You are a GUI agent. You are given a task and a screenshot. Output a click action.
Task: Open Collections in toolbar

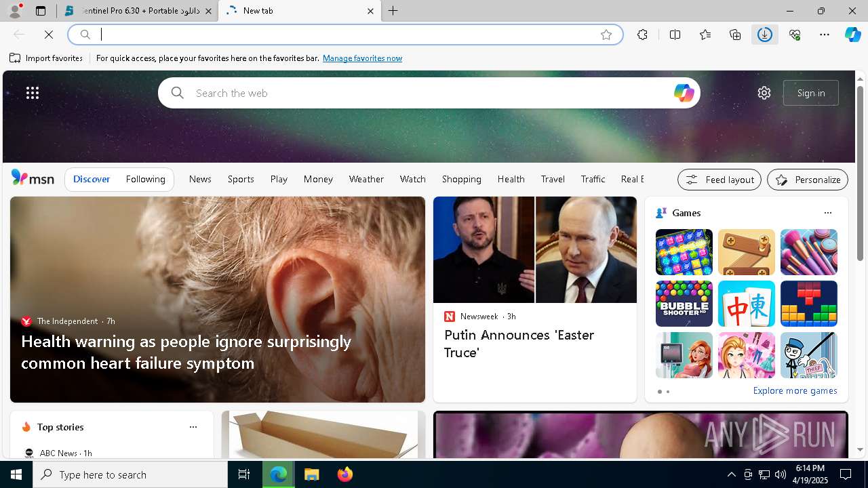point(735,35)
